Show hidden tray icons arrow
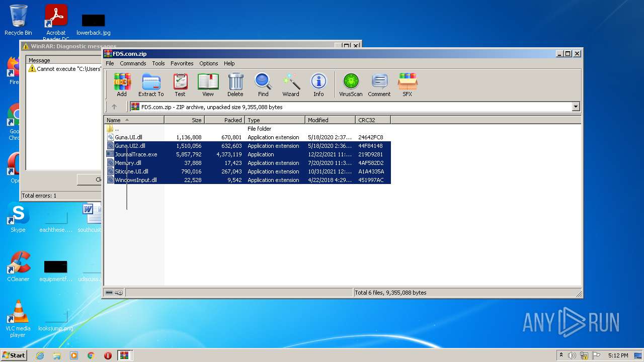 [x=561, y=355]
